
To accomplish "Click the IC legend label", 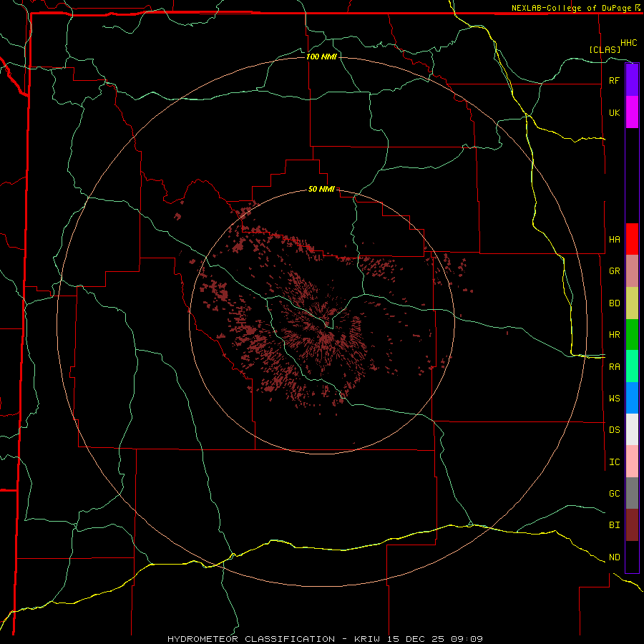I will [614, 462].
